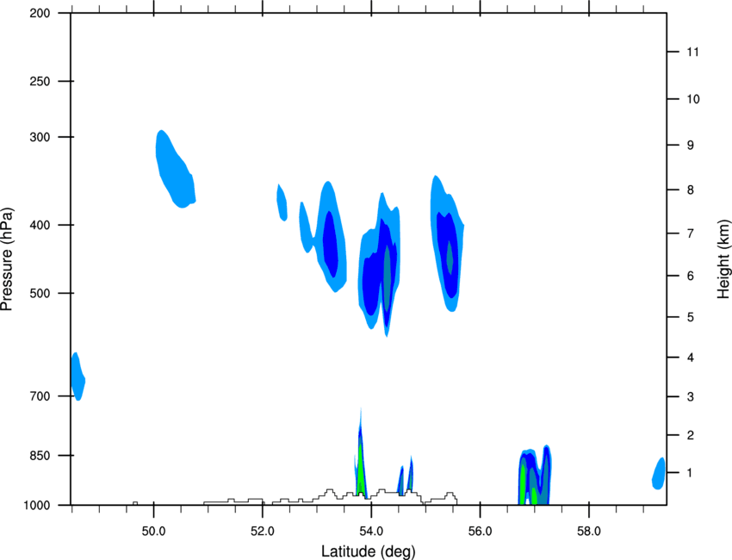Click the Latitude (deg) axis title
The height and width of the screenshot is (560, 732).
(368, 551)
